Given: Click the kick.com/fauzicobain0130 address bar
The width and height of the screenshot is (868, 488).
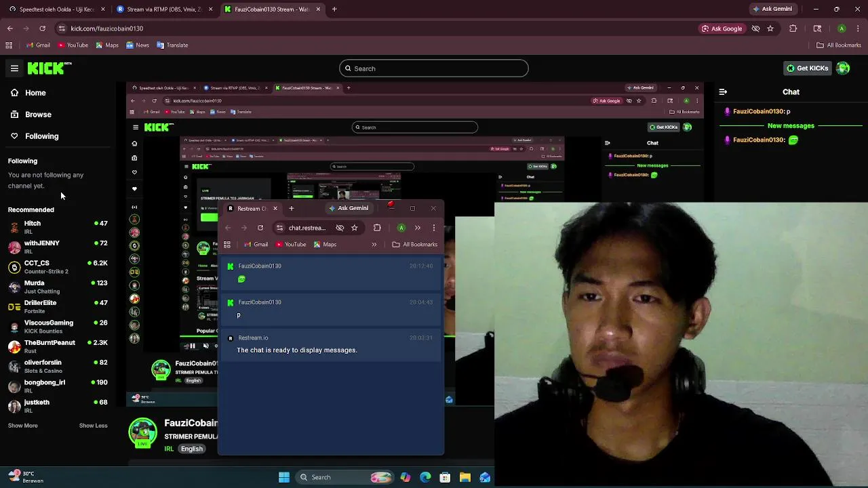Looking at the screenshot, I should coord(380,28).
